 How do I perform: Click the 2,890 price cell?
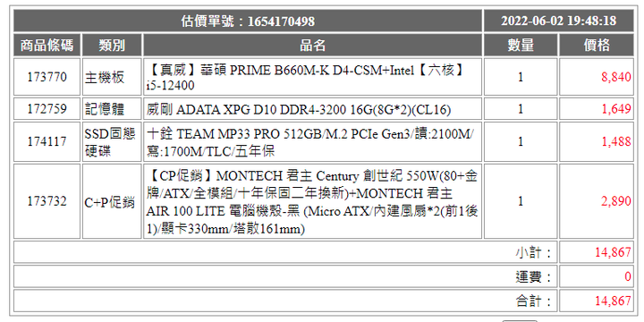[597, 201]
